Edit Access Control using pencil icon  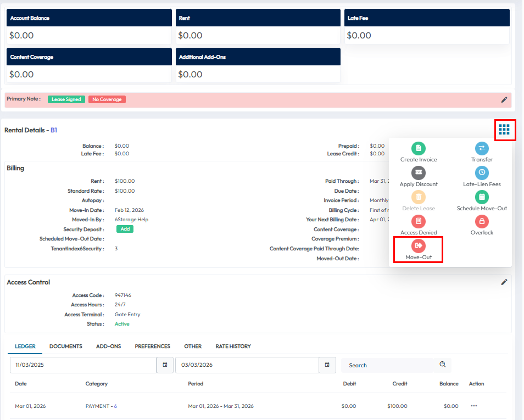coord(504,282)
